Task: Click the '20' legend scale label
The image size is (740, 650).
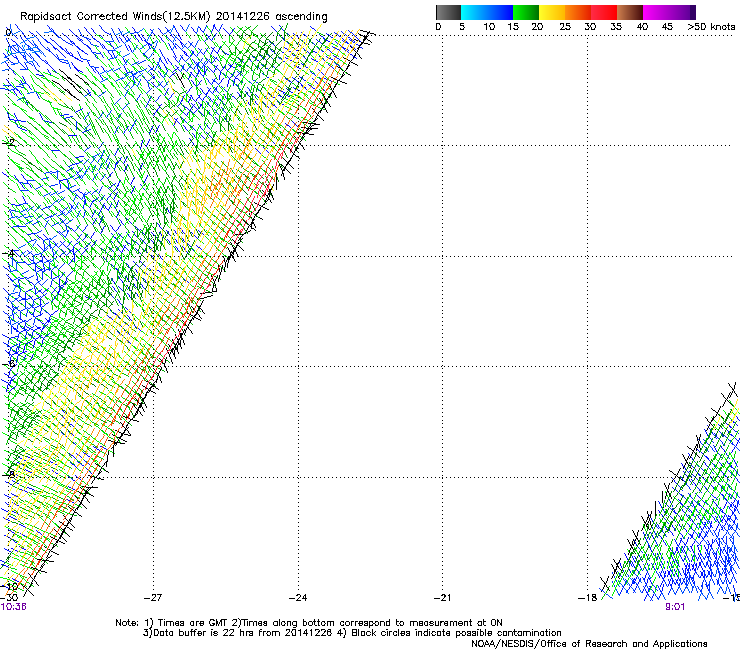Action: pyautogui.click(x=537, y=27)
